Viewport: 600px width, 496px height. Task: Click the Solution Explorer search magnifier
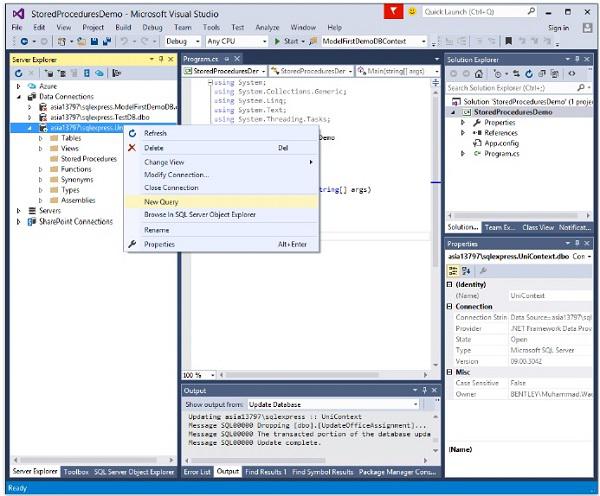(580, 88)
